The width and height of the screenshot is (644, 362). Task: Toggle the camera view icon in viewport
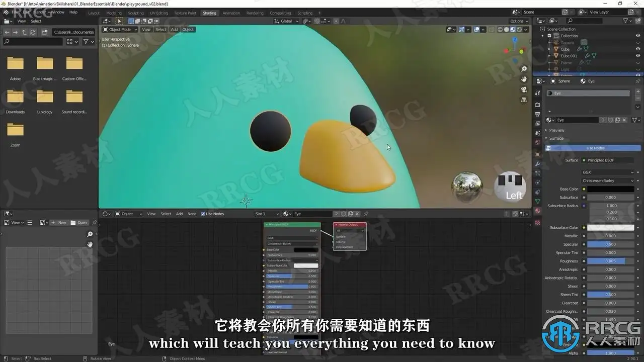click(x=524, y=89)
